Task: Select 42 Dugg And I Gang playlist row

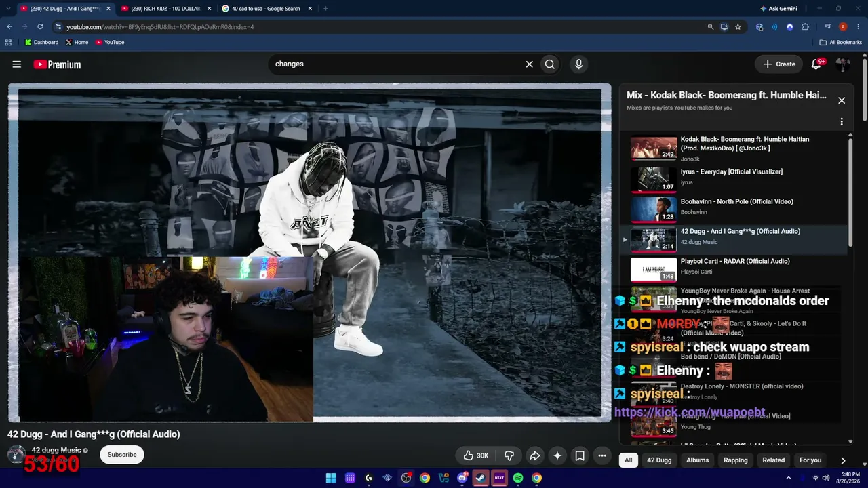Action: pyautogui.click(x=735, y=239)
